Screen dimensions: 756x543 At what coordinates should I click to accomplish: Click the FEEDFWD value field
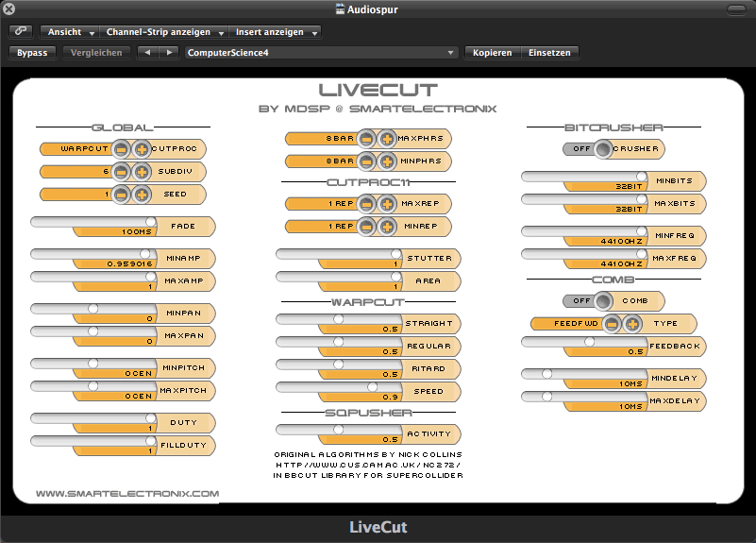[x=567, y=324]
